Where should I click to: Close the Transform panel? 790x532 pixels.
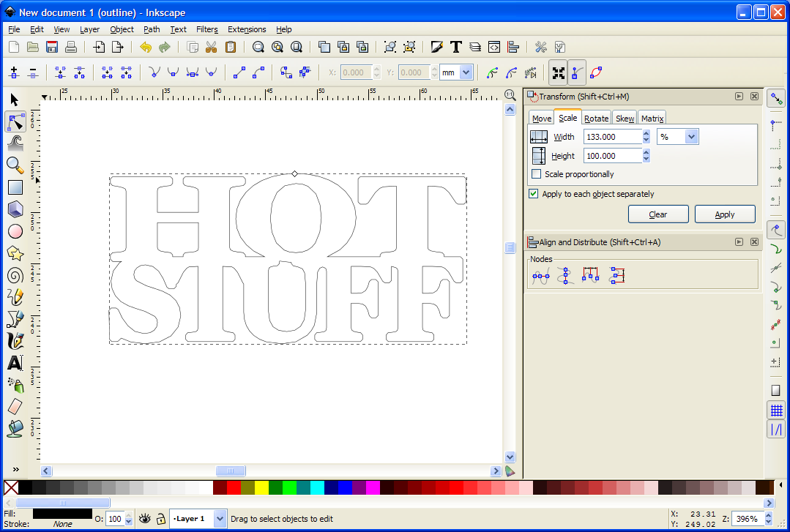pos(754,96)
